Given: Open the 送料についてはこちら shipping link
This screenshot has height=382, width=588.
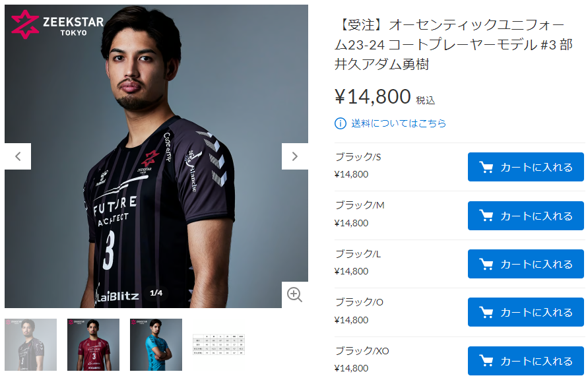Looking at the screenshot, I should point(398,123).
